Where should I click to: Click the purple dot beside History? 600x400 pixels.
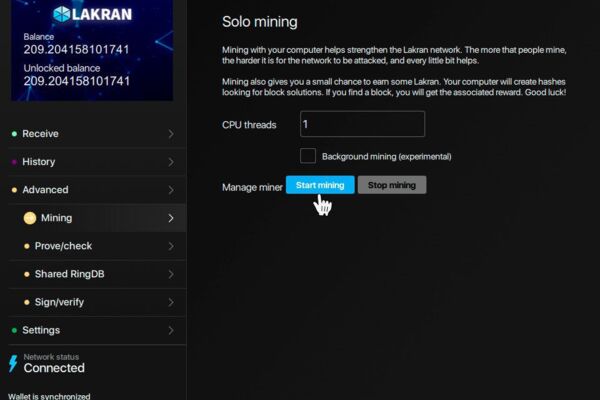tap(14, 162)
